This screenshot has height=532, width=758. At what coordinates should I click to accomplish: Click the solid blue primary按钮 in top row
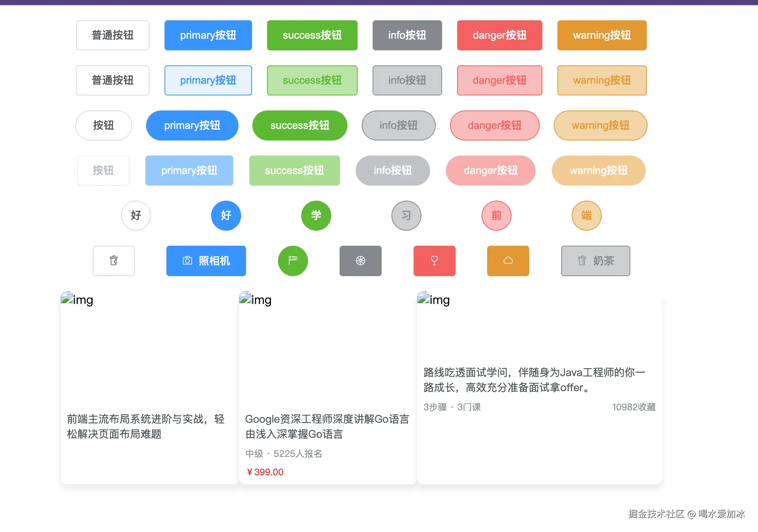(208, 35)
